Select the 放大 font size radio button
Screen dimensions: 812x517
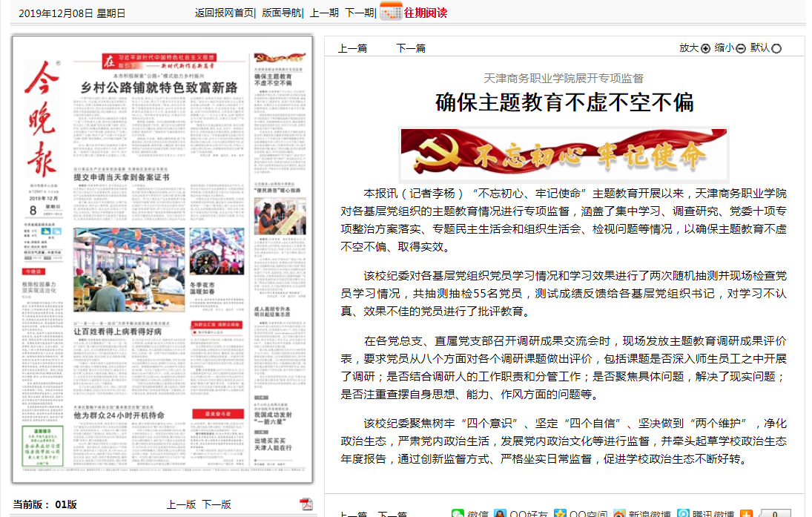click(x=705, y=48)
